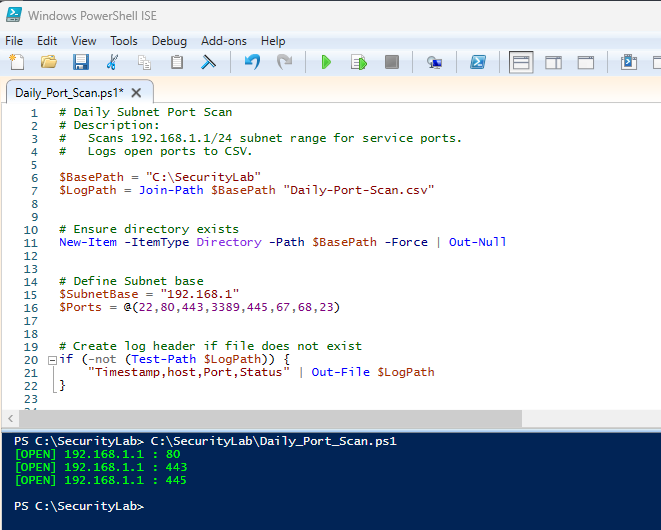Click Out-Null on line 11

click(x=477, y=242)
